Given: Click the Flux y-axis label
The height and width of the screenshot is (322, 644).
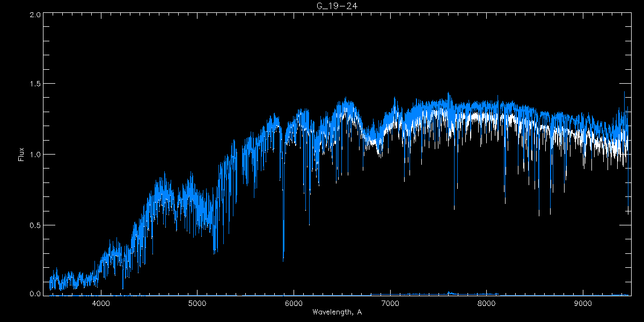Looking at the screenshot, I should [21, 155].
